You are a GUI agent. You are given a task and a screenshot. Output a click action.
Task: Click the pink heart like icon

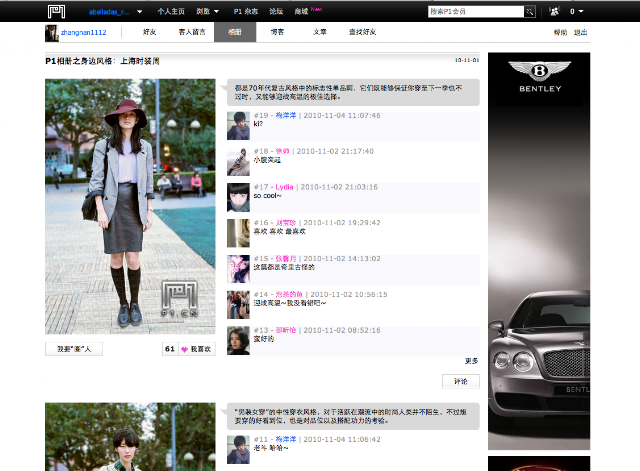click(184, 349)
